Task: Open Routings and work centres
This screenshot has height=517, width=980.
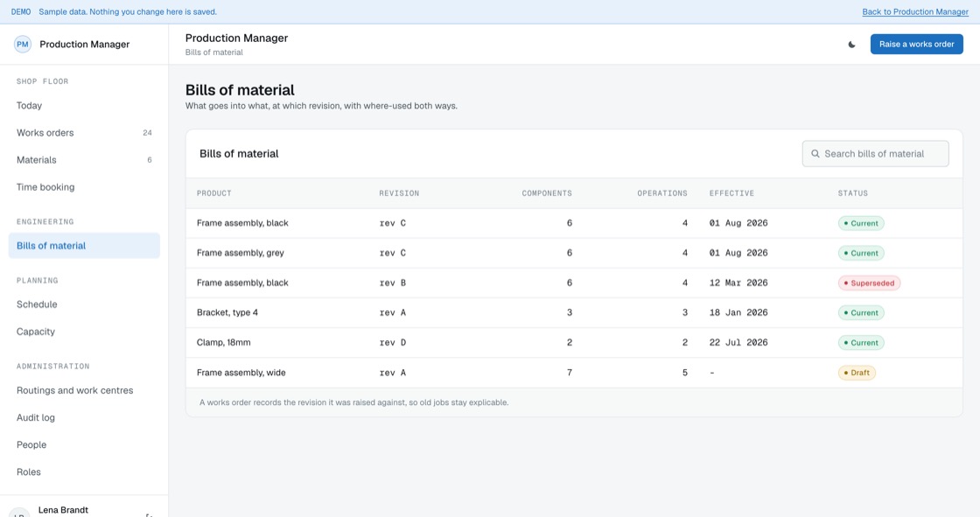Action: click(x=84, y=390)
